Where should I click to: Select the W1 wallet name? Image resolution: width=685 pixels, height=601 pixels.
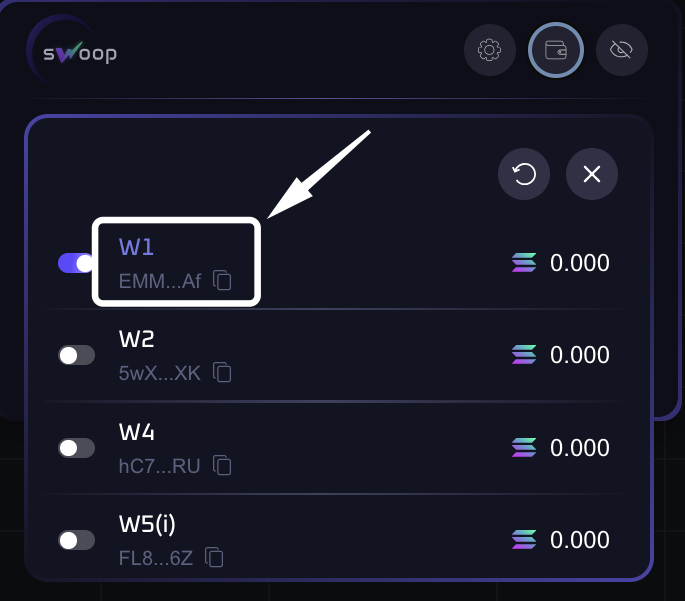136,247
